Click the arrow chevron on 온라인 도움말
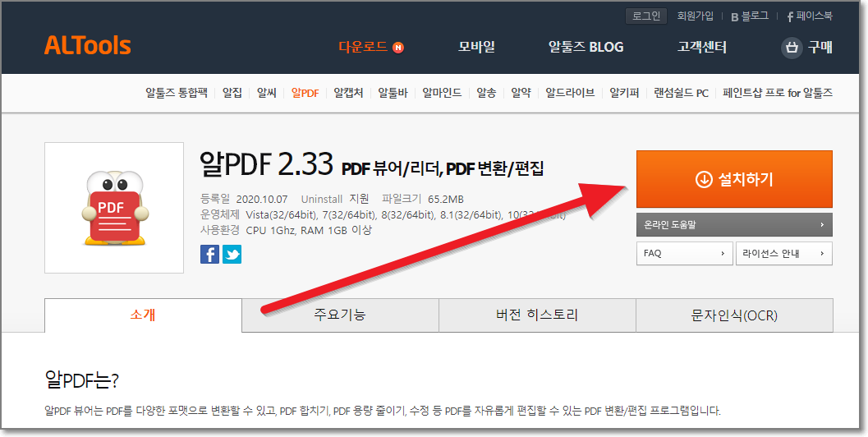This screenshot has width=868, height=437. (x=822, y=225)
